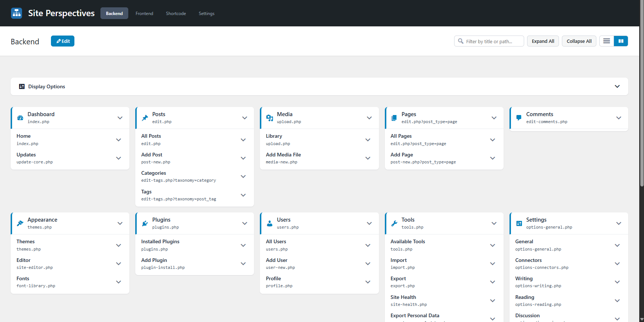Click the Plugins plug icon

click(145, 223)
